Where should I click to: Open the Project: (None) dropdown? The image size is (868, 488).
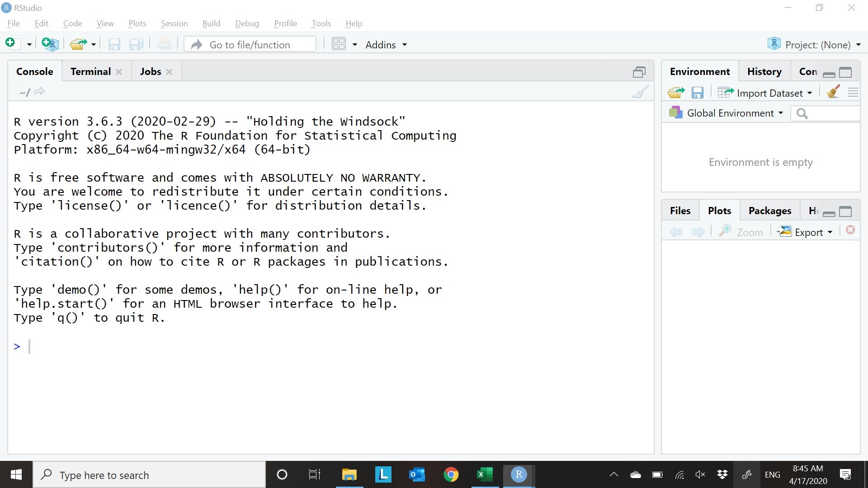click(814, 44)
